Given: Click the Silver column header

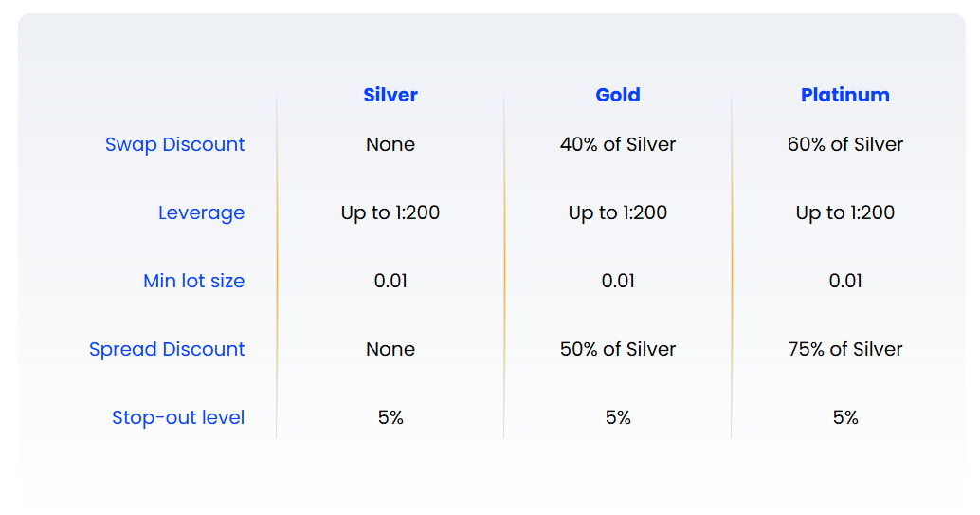Looking at the screenshot, I should point(390,95).
